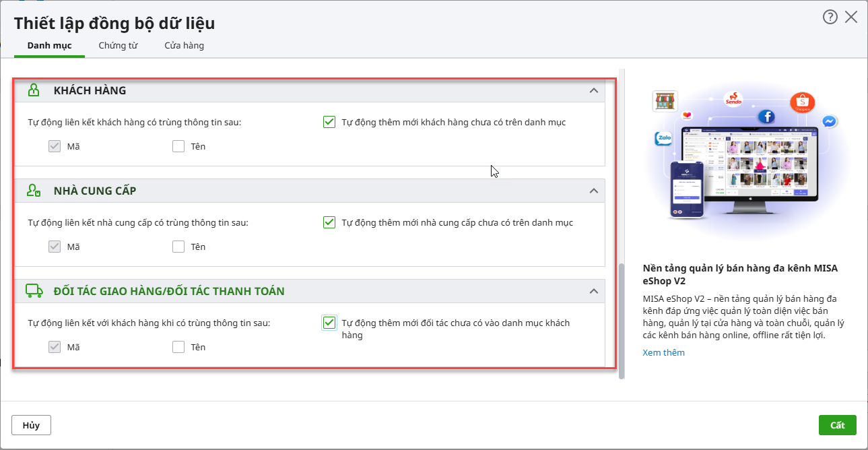This screenshot has width=868, height=450.
Task: Click the Zalo icon in the illustration
Action: 664,139
